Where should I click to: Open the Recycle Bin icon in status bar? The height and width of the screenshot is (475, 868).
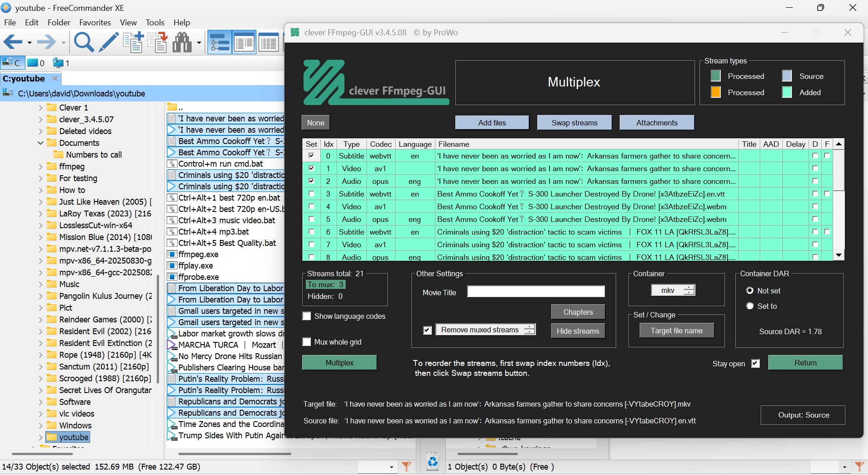[x=433, y=461]
